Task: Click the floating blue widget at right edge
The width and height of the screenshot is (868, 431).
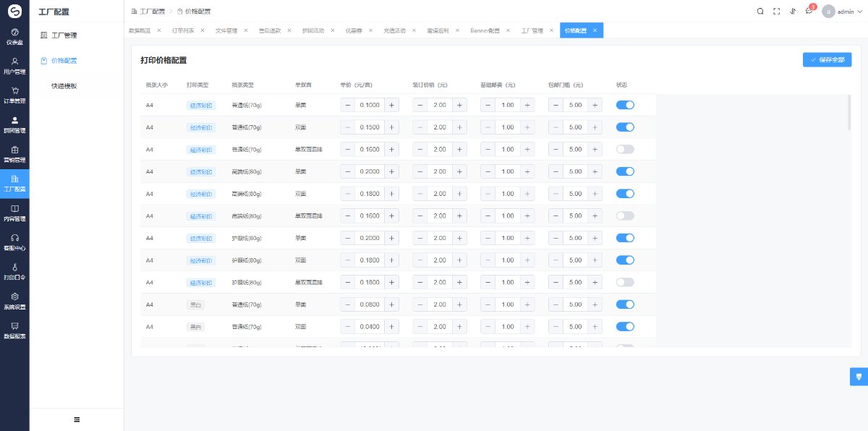Action: [x=859, y=376]
